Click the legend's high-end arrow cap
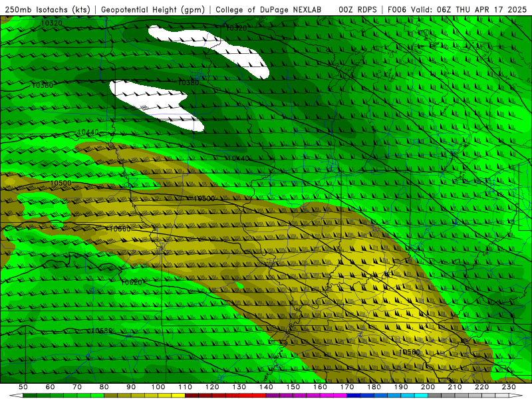Viewport: 532px width, 399px height. 516,395
